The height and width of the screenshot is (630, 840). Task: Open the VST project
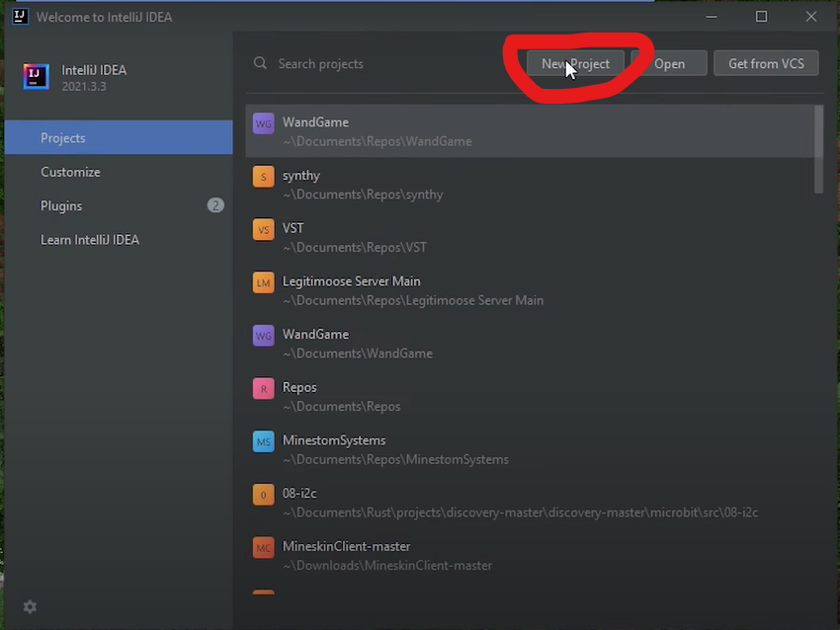(530, 237)
